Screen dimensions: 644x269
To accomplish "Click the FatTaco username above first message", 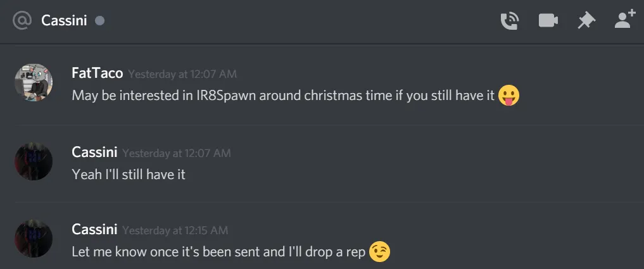I will pyautogui.click(x=98, y=73).
